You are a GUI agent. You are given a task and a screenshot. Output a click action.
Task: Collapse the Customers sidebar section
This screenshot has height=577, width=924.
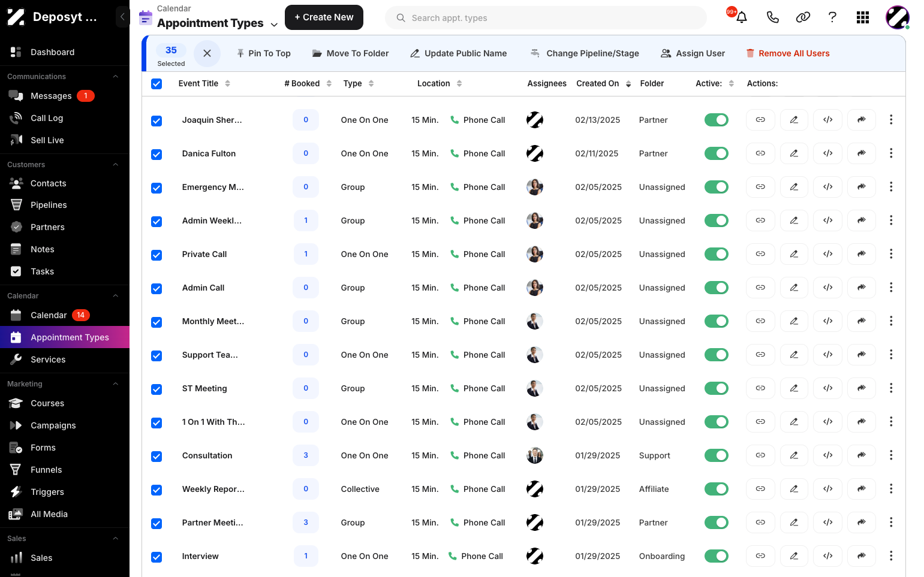[116, 165]
